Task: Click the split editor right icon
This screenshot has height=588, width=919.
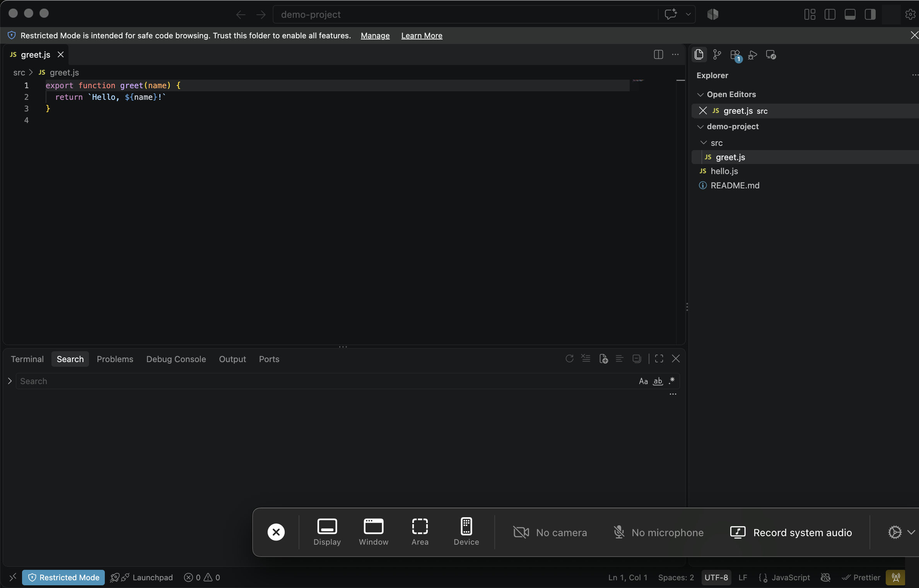Action: (658, 55)
